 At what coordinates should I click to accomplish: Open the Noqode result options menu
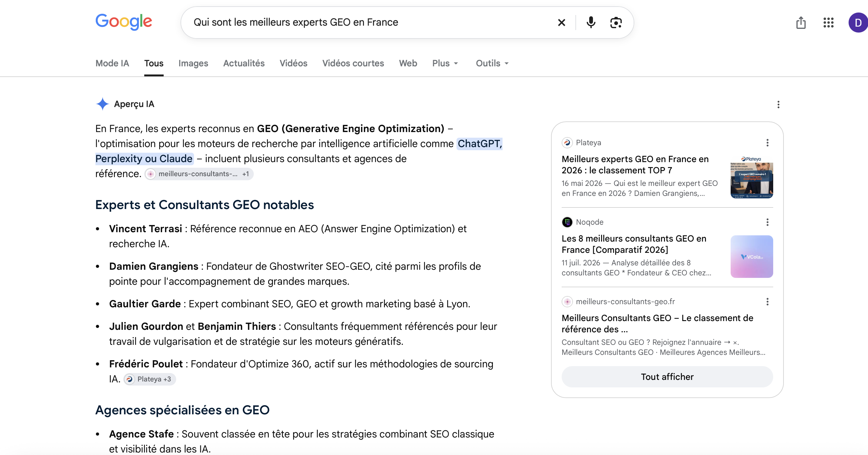767,222
